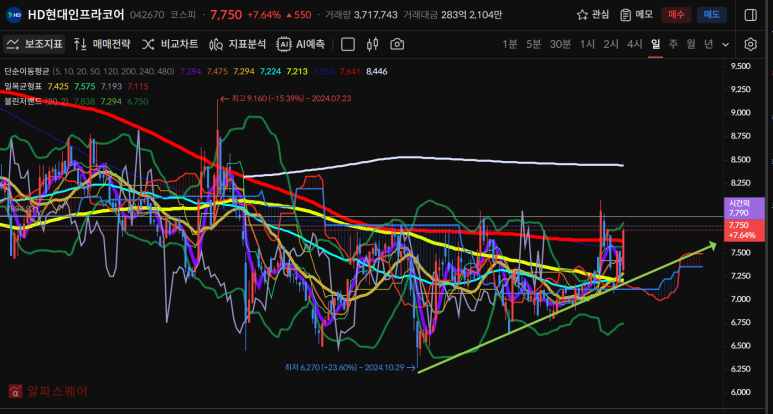
Task: Select the 30분 timeframe
Action: click(560, 44)
